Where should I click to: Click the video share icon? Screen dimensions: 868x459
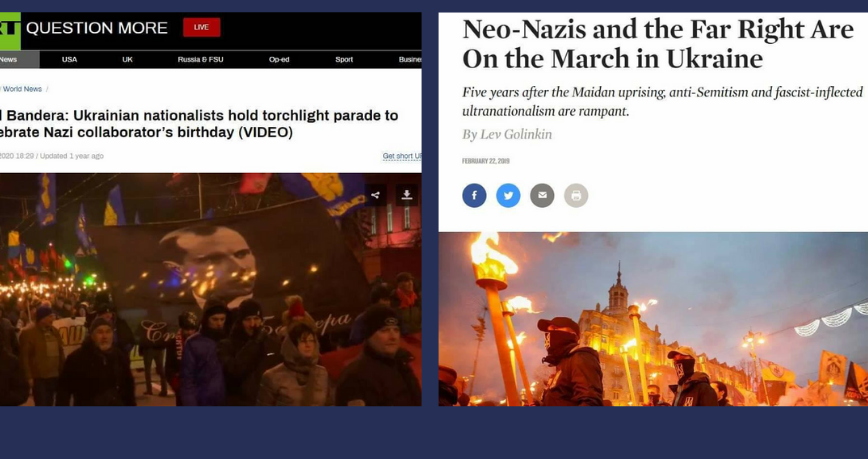click(x=375, y=195)
